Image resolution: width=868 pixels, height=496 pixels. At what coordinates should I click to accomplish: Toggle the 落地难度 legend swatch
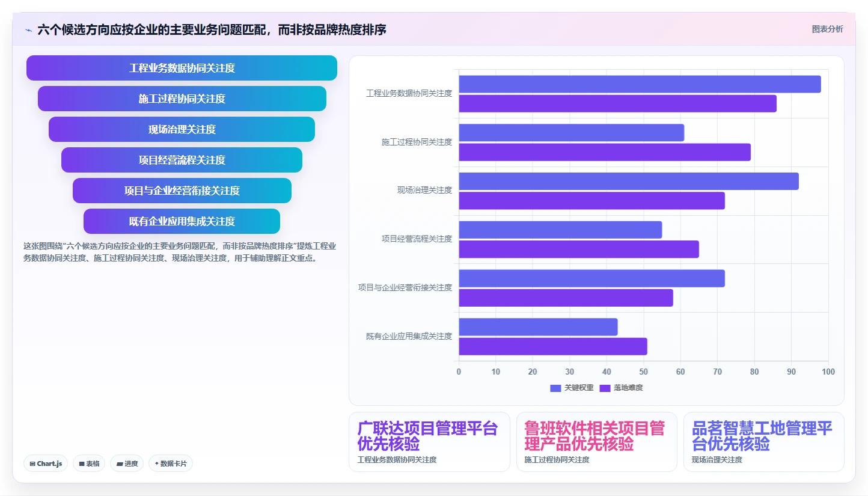[x=605, y=388]
